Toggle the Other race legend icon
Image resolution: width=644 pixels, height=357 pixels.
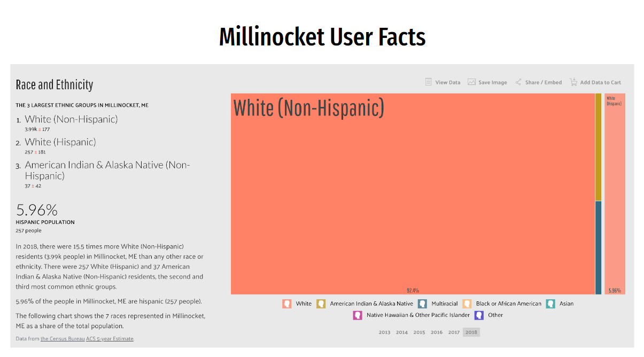point(479,315)
